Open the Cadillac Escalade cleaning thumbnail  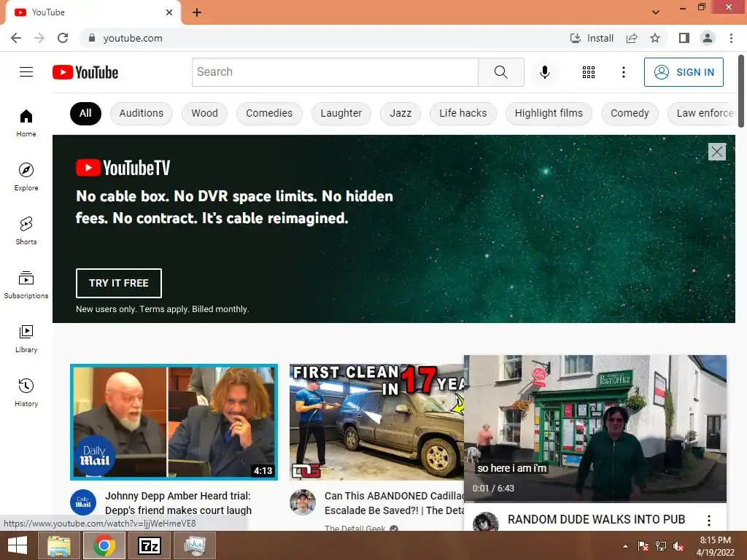(377, 422)
